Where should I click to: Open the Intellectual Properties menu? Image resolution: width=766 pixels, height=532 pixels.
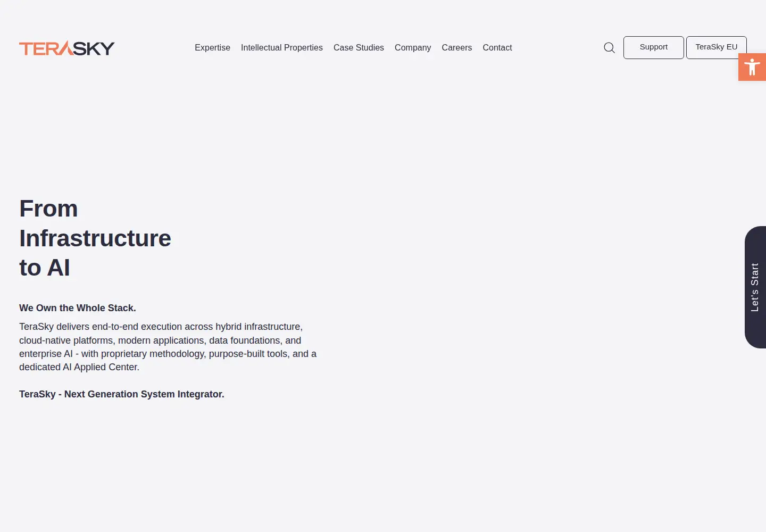point(282,47)
